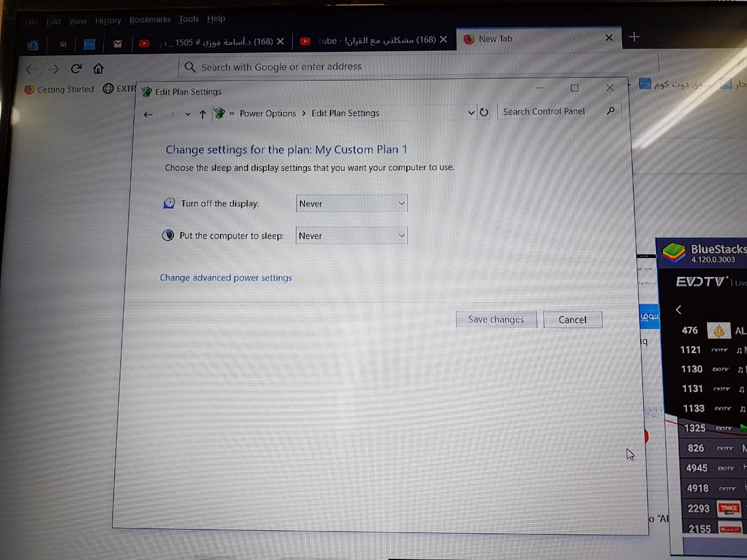Reload the Firefox page
This screenshot has height=560, width=747.
[x=76, y=69]
